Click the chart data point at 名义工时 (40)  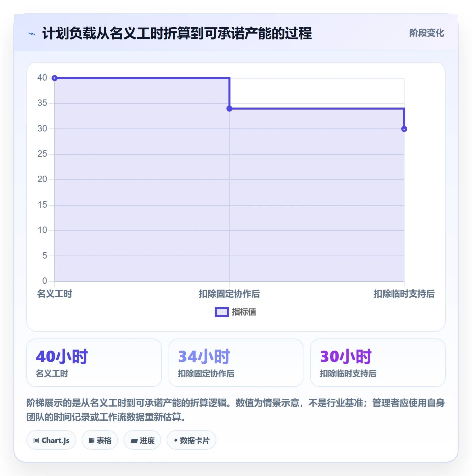55,78
